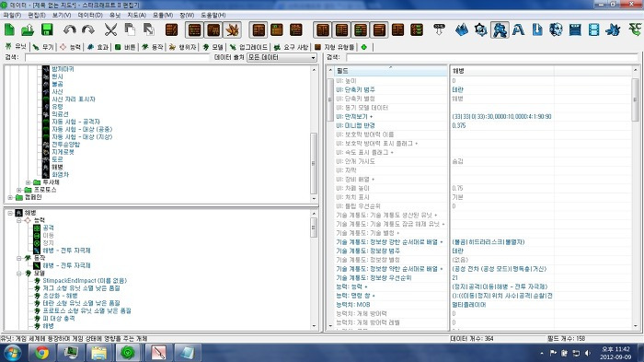
Task: Collapse the 해병 root node in lower panel
Action: pyautogui.click(x=10, y=213)
